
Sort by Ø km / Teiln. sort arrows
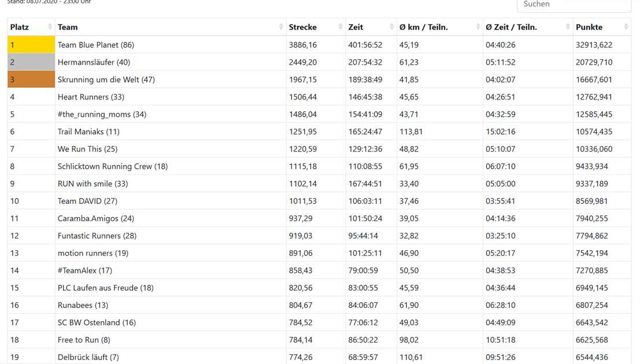coord(478,27)
